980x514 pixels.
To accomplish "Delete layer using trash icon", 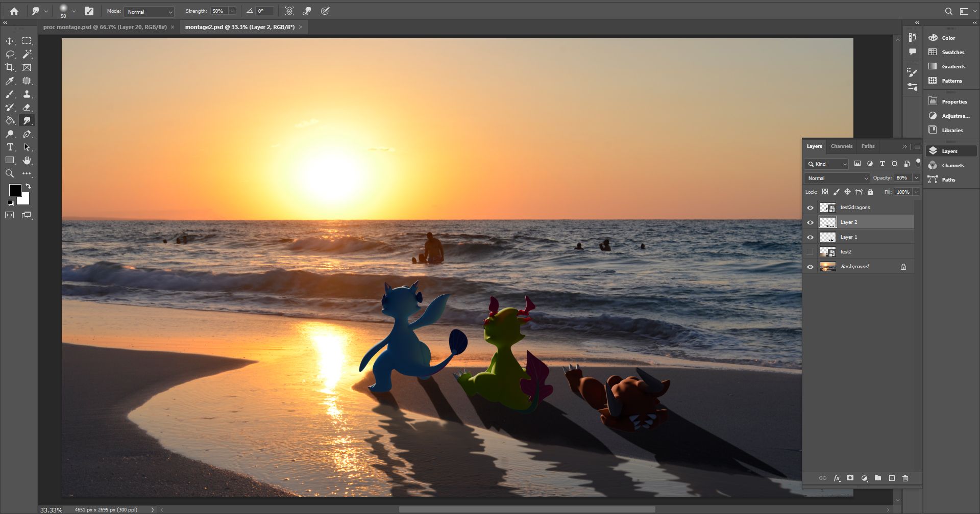I will (x=905, y=478).
